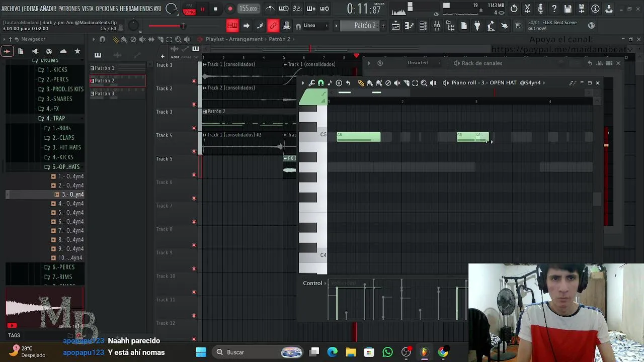The height and width of the screenshot is (362, 644).
Task: Stop playback with the stop button
Action: tap(215, 9)
